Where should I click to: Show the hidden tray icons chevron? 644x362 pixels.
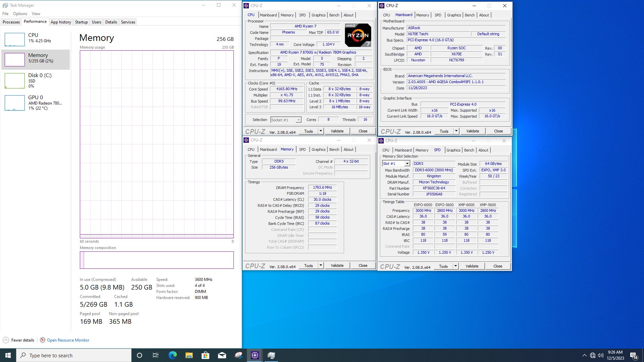[584, 355]
